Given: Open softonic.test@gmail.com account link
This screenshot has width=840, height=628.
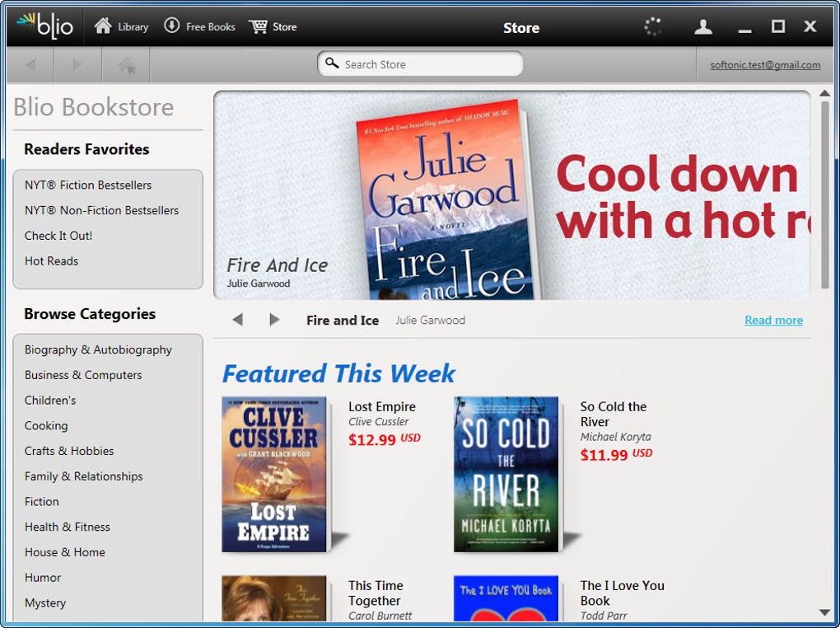Looking at the screenshot, I should (765, 65).
